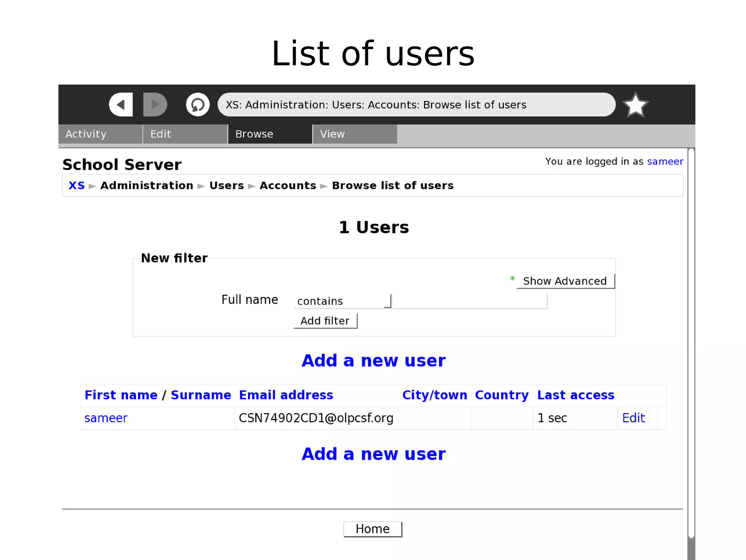The width and height of the screenshot is (746, 560).
Task: Switch to the Edit tab
Action: click(185, 134)
